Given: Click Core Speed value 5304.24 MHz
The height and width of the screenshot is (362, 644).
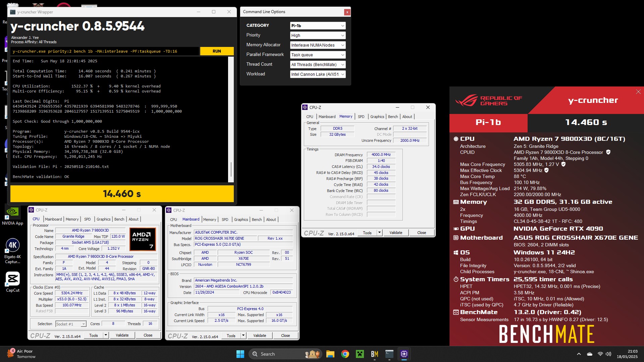Looking at the screenshot, I should 72,293.
